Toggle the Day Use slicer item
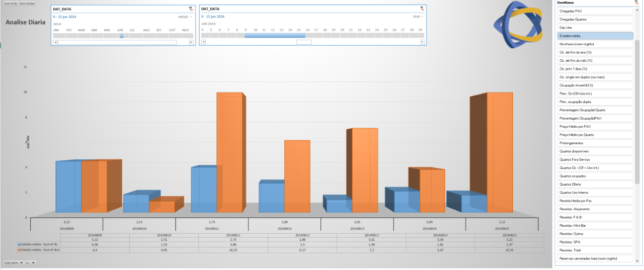The width and height of the screenshot is (644, 270). [x=595, y=28]
